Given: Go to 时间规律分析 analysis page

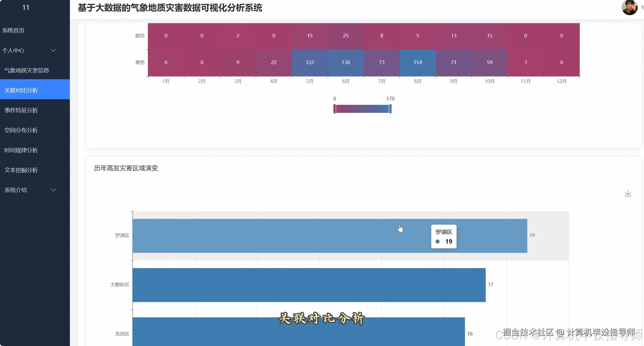Looking at the screenshot, I should (x=21, y=150).
